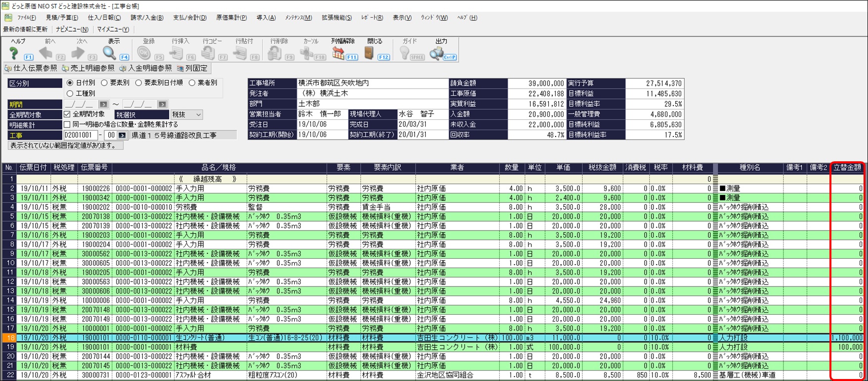Open the 原価集計(P) menu

231,18
